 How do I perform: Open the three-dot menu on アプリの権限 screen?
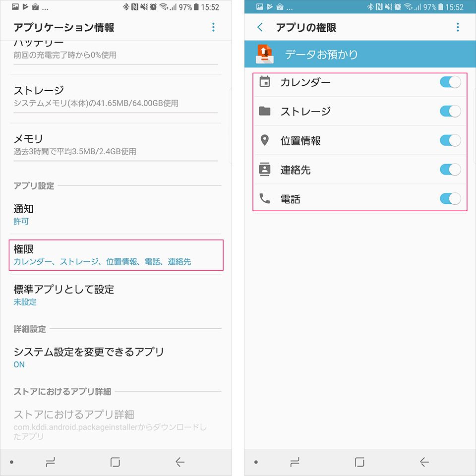pos(458,27)
